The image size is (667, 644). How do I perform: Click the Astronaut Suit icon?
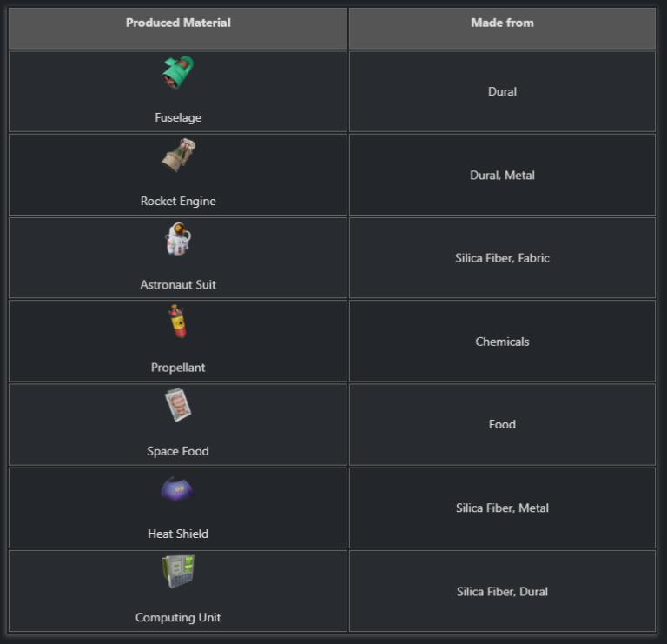pyautogui.click(x=178, y=239)
